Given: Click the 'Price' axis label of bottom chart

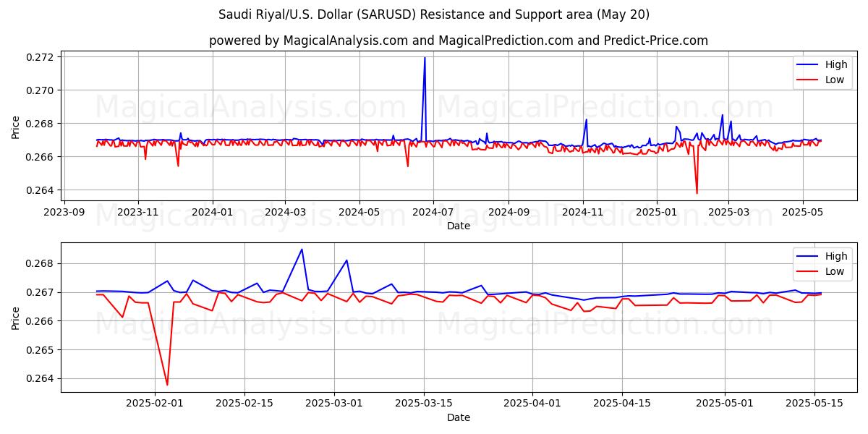Looking at the screenshot, I should click(16, 318).
